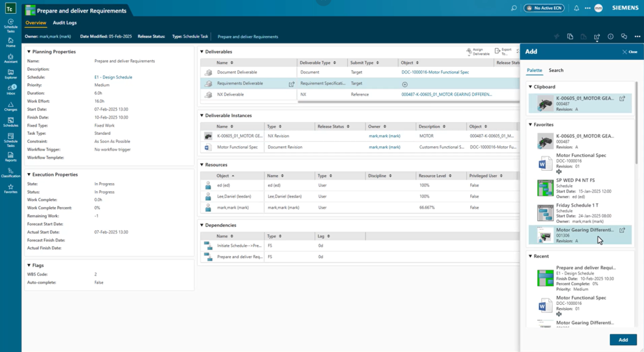The width and height of the screenshot is (644, 352).
Task: Open the Inbox sidebar icon
Action: click(11, 89)
